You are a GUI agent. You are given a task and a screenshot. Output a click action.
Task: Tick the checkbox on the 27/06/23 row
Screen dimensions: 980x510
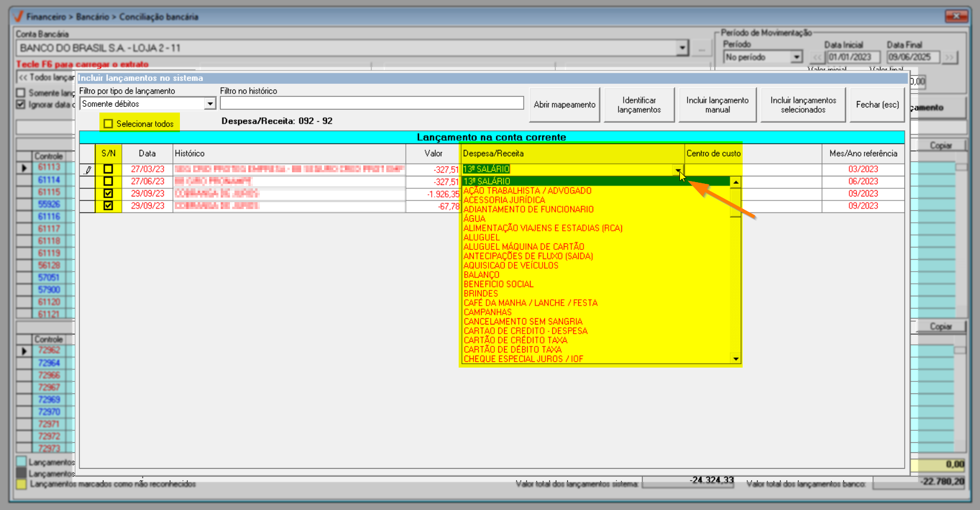(x=108, y=181)
